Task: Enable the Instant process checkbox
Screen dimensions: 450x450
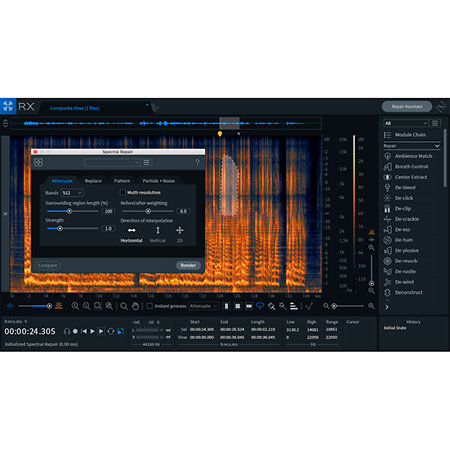Action: (150, 306)
